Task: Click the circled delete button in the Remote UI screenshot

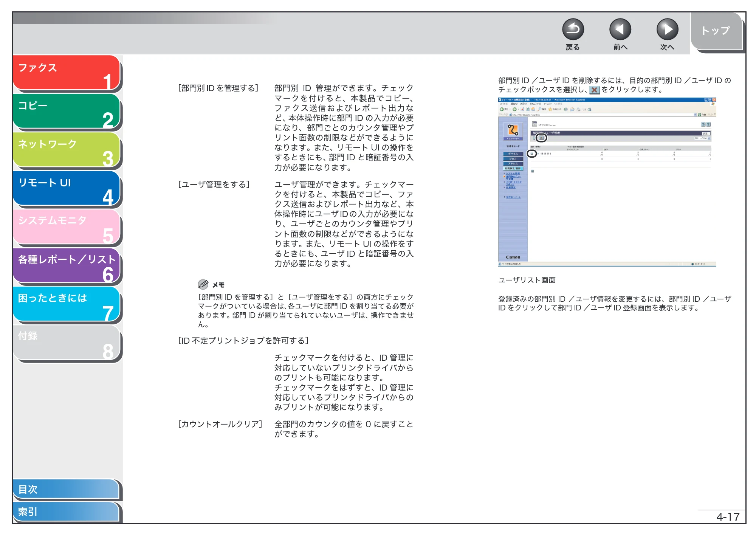Action: click(x=541, y=138)
